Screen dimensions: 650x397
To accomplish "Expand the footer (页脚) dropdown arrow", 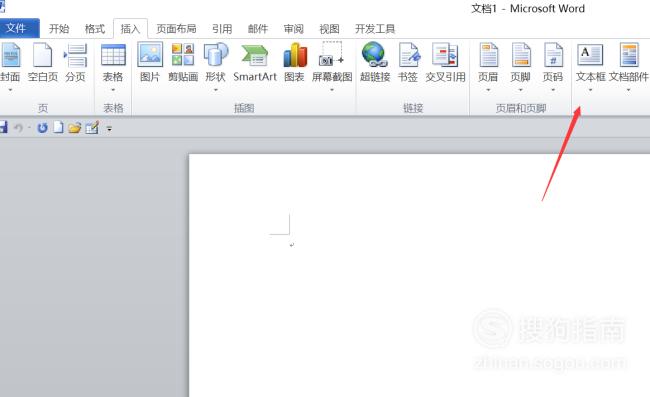I will [520, 90].
